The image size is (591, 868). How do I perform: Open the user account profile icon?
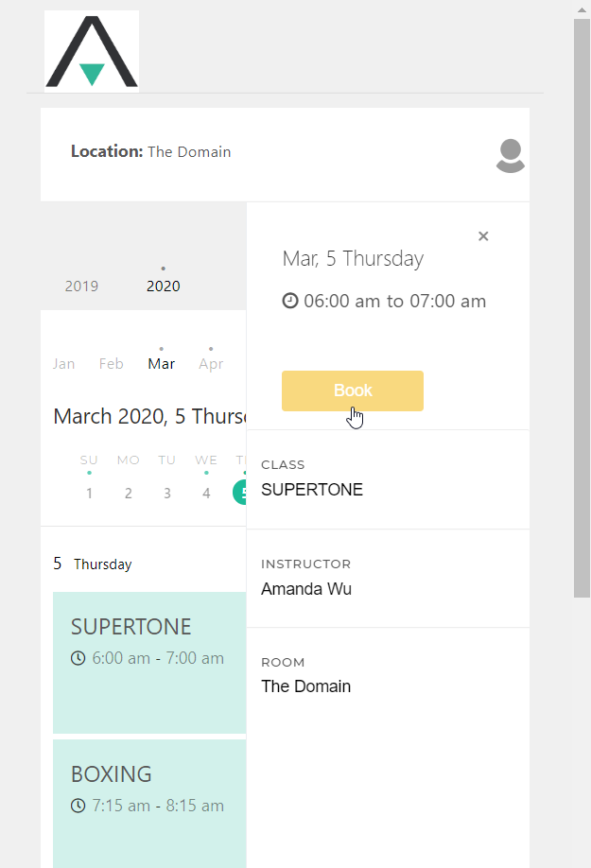coord(510,157)
